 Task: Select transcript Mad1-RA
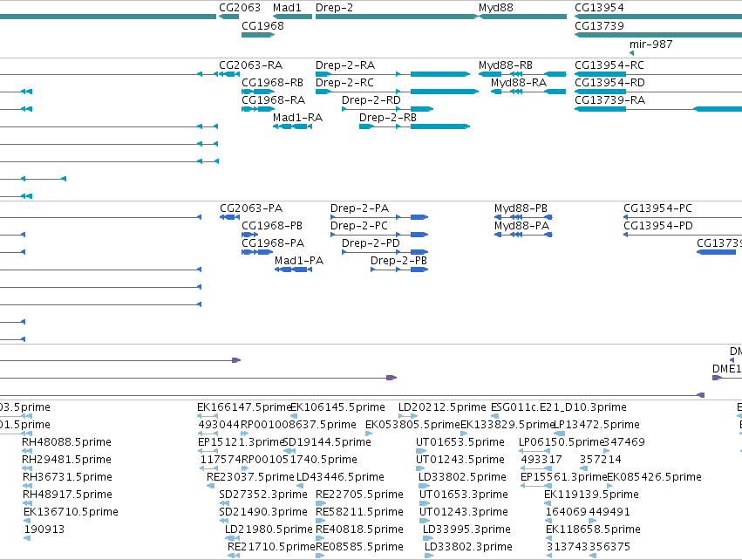coord(297,118)
